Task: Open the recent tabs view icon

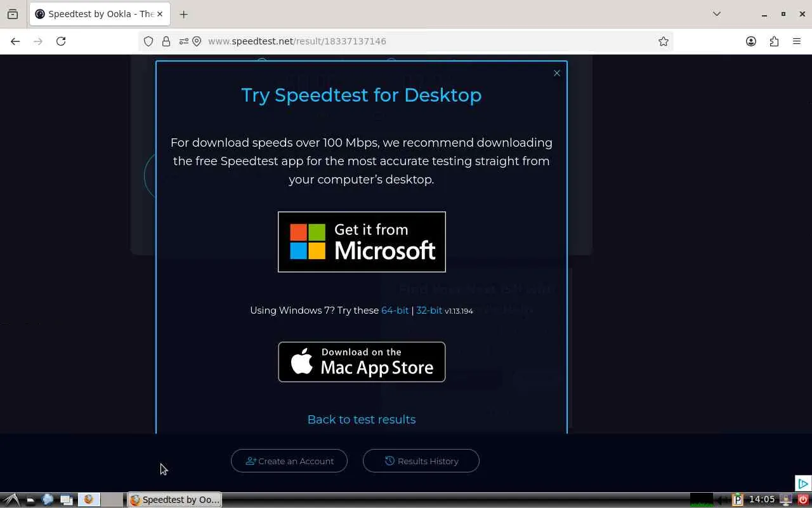Action: click(x=13, y=14)
